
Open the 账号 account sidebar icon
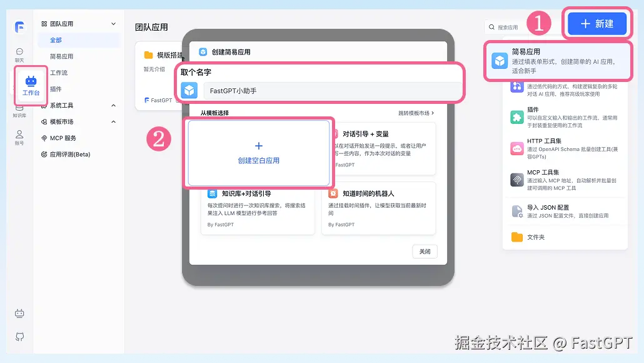(19, 138)
